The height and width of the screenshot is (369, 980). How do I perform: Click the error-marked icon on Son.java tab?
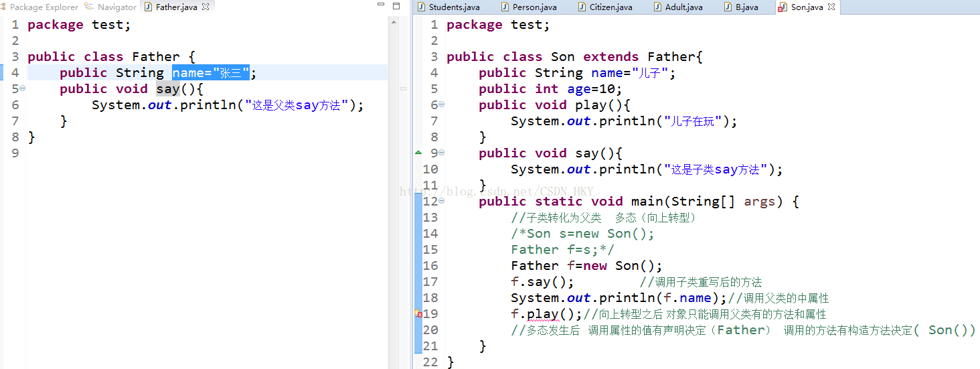[783, 7]
